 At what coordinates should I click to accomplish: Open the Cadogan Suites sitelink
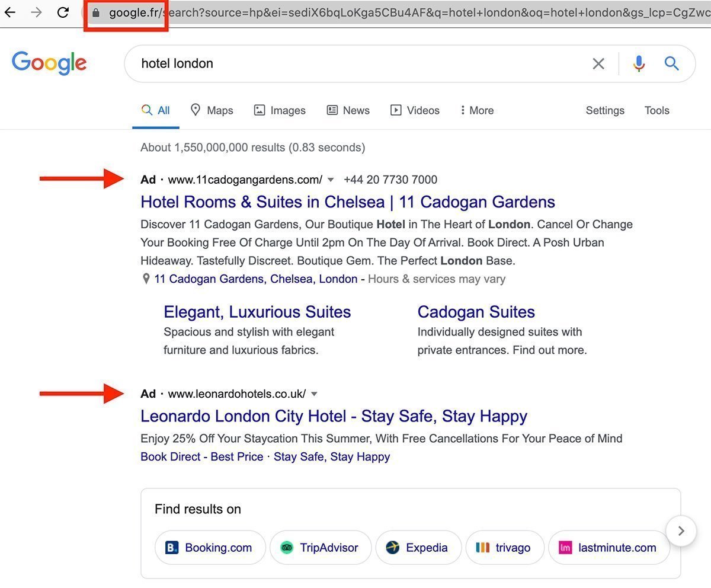tap(476, 312)
